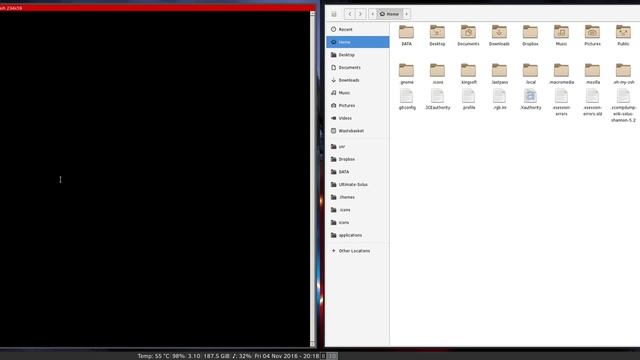This screenshot has width=640, height=360.
Task: Open Desktop from the sidebar
Action: pos(358,55)
